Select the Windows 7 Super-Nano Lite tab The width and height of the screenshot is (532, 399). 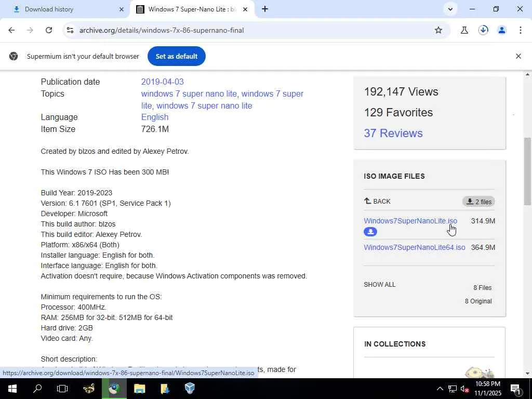pos(192,9)
